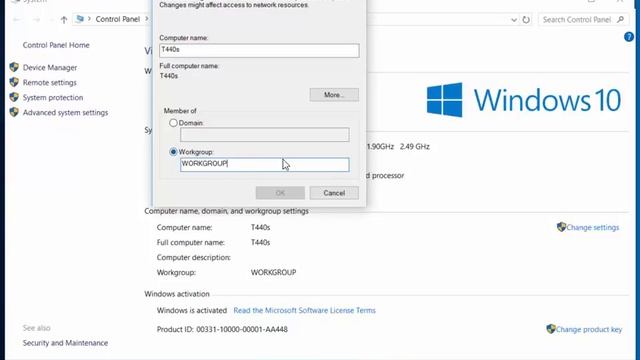Viewport: 640px width, 360px height.
Task: Click the 'Windows is activated' text
Action: pyautogui.click(x=191, y=310)
